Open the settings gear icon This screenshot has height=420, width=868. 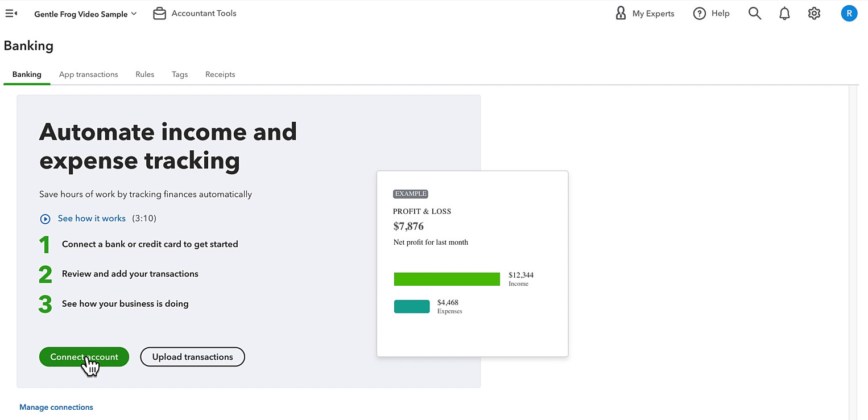tap(814, 14)
